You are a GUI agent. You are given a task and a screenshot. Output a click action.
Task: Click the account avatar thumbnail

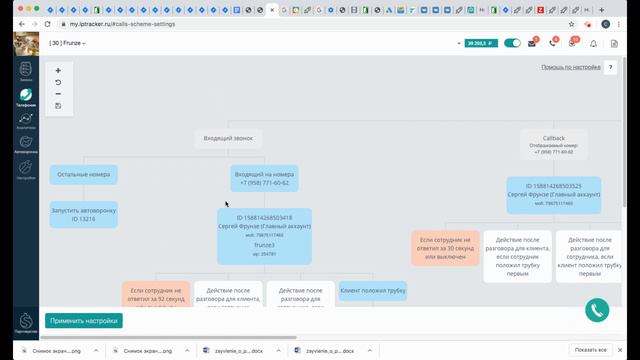tap(26, 44)
